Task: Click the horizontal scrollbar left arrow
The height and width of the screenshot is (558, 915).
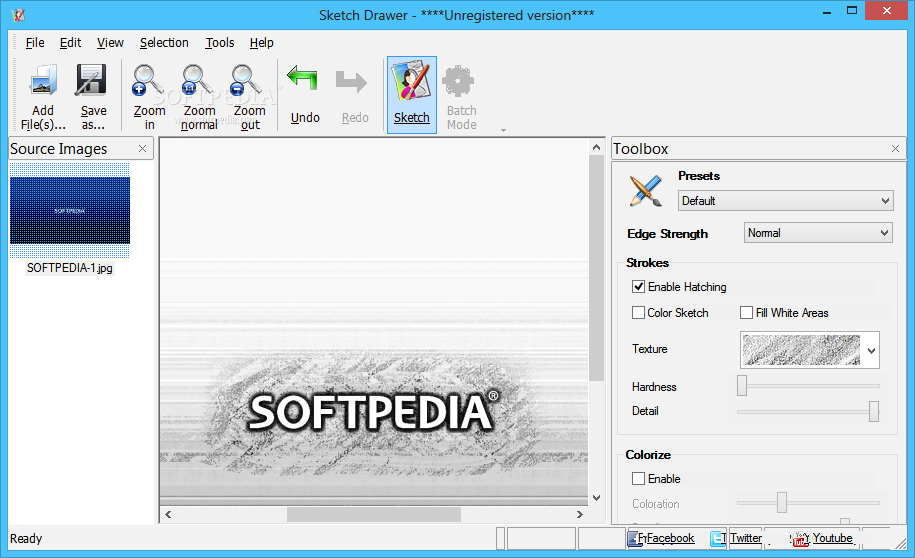Action: click(168, 514)
